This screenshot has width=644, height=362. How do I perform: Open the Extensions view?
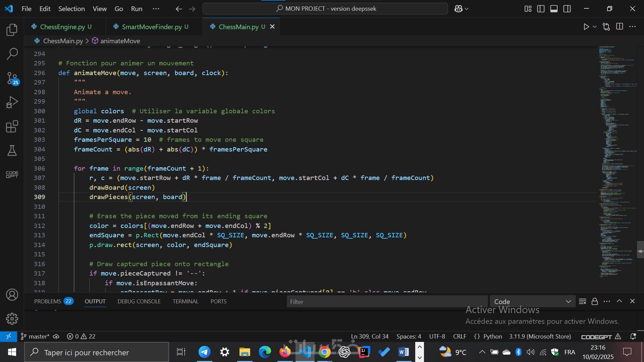[12, 127]
